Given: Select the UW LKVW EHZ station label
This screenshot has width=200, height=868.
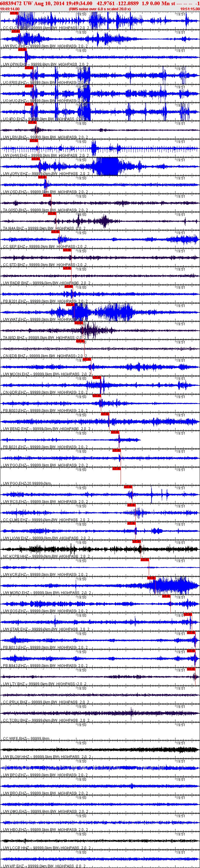Looking at the screenshot, I should (x=46, y=538).
